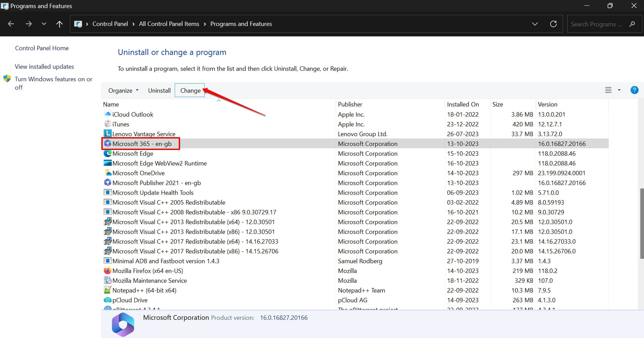Select Control Panel in the breadcrumb
644x338 pixels.
pos(110,24)
